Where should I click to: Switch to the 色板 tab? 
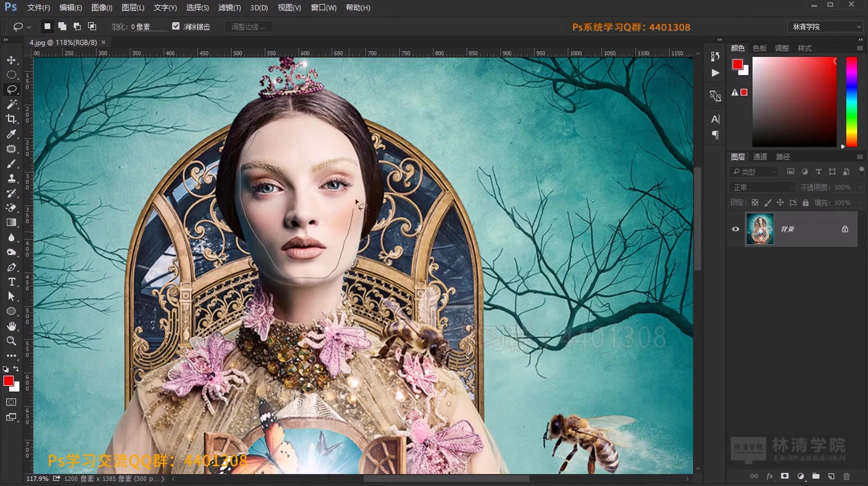[759, 48]
